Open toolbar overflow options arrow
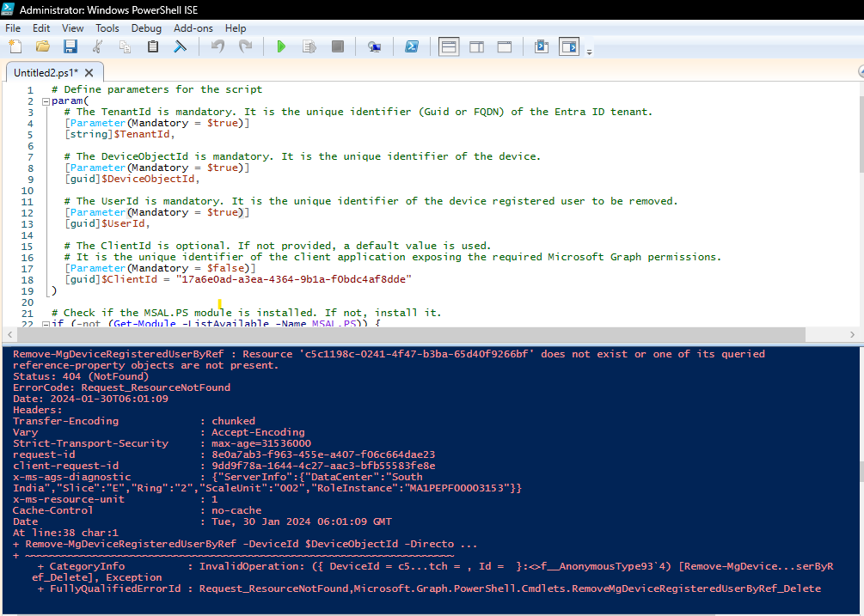The width and height of the screenshot is (864, 616). (x=589, y=52)
